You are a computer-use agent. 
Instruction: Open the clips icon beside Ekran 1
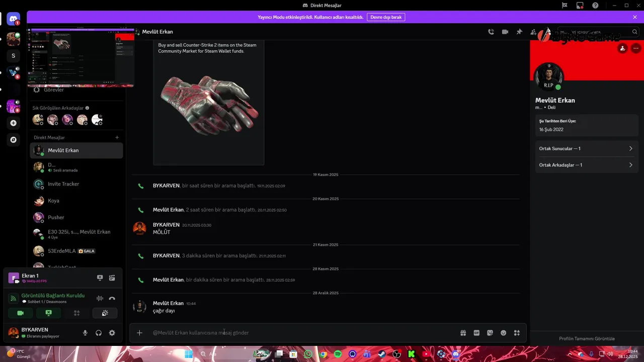(x=112, y=278)
